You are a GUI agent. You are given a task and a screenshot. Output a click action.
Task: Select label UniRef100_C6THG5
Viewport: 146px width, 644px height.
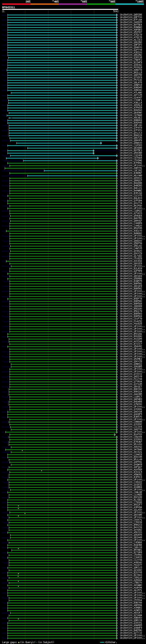pos(131,158)
